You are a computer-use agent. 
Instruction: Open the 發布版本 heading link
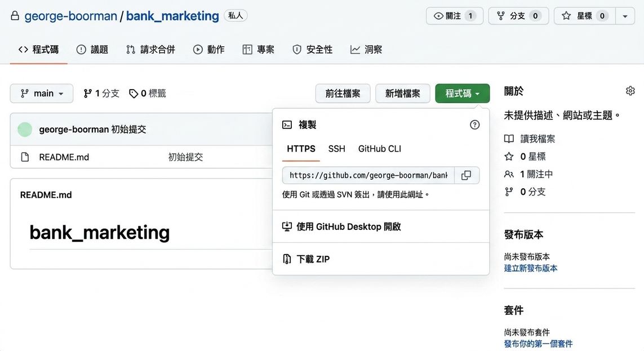523,234
